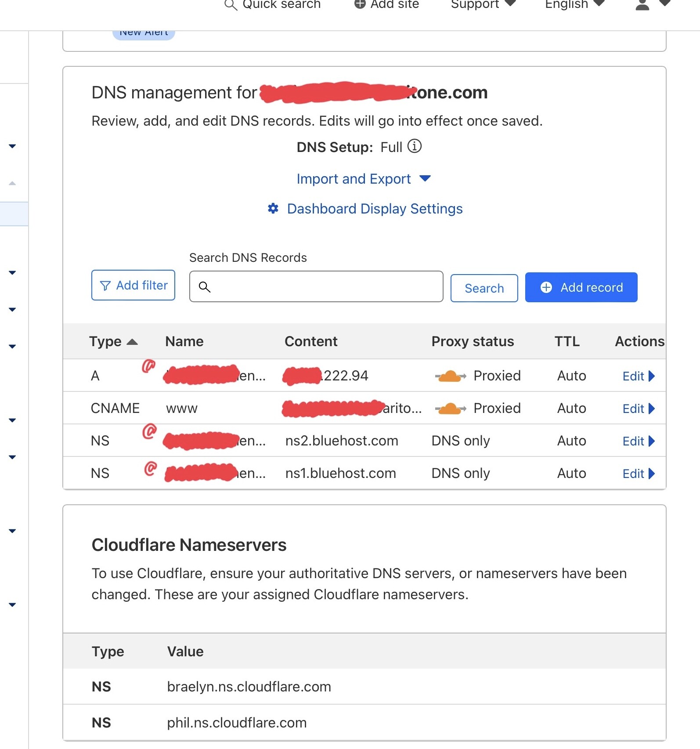Expand Import and Export options

(364, 179)
